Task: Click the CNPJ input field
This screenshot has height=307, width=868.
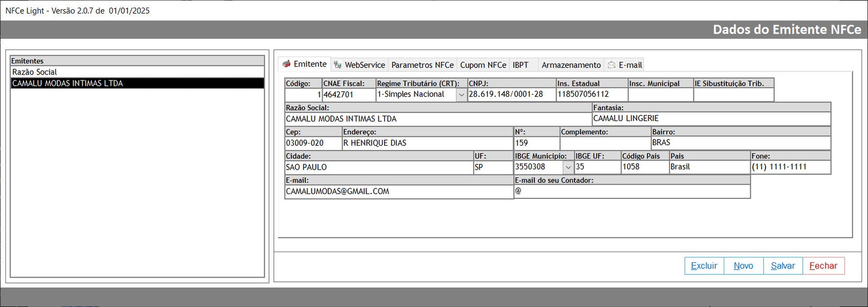Action: tap(511, 95)
